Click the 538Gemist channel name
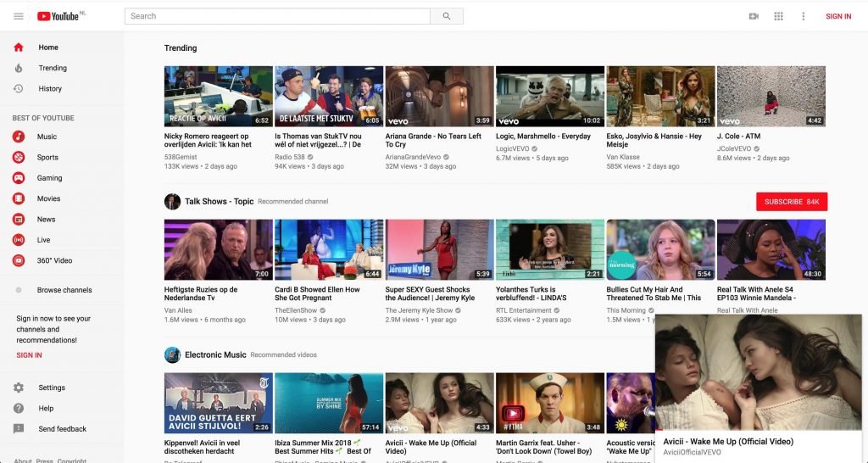This screenshot has height=463, width=868. pos(181,157)
